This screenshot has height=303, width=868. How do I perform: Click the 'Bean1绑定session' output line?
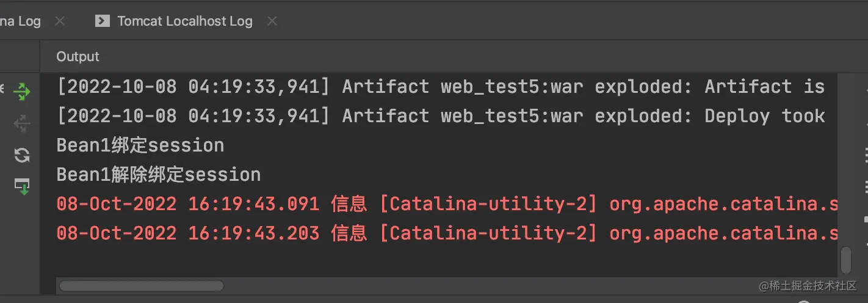coord(140,145)
